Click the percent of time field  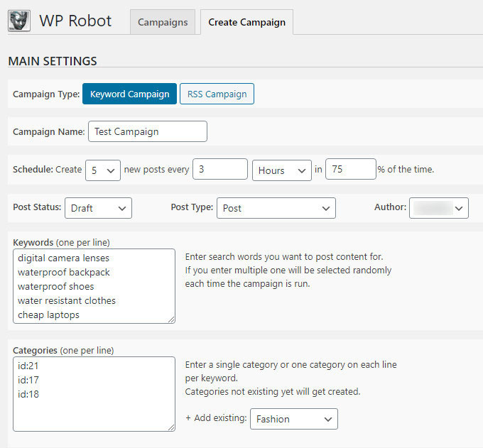pyautogui.click(x=350, y=170)
